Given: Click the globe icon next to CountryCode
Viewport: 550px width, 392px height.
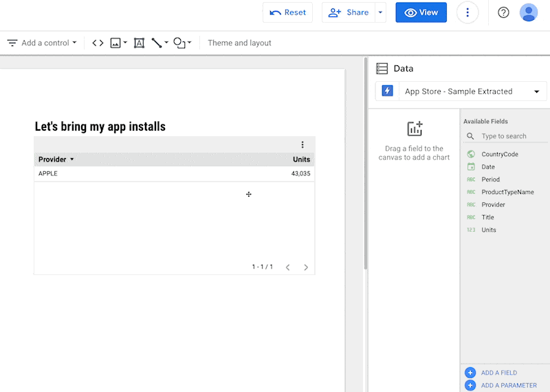Looking at the screenshot, I should [x=471, y=154].
